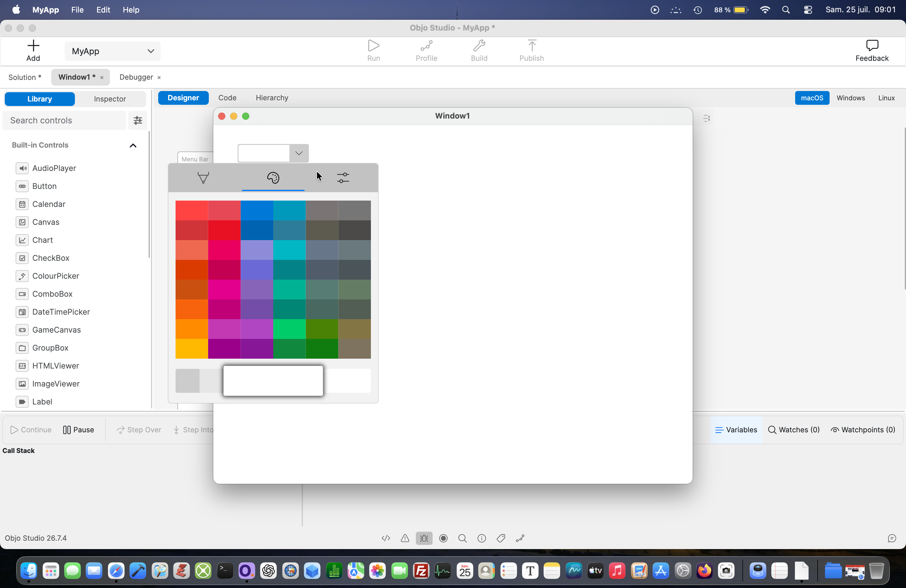The image size is (906, 588).
Task: Open the warnings triangle icon in status bar
Action: [x=405, y=538]
